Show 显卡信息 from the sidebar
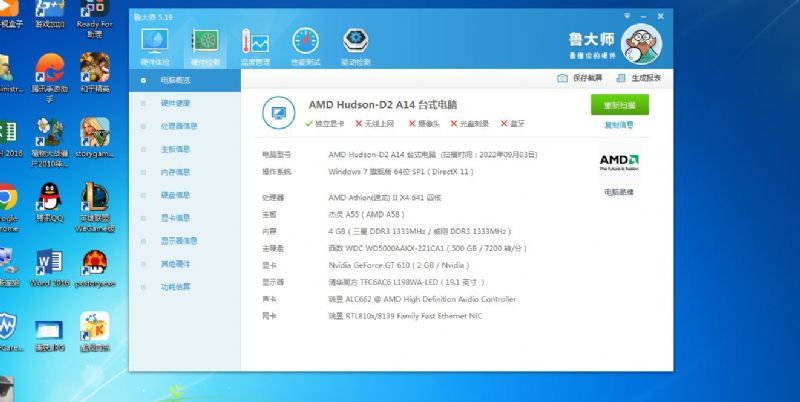The image size is (800, 402). point(176,218)
